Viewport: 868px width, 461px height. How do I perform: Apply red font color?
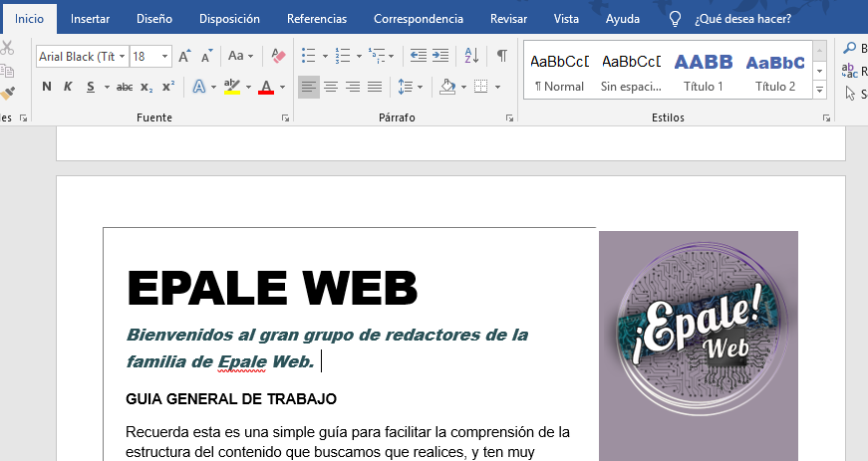coord(266,87)
